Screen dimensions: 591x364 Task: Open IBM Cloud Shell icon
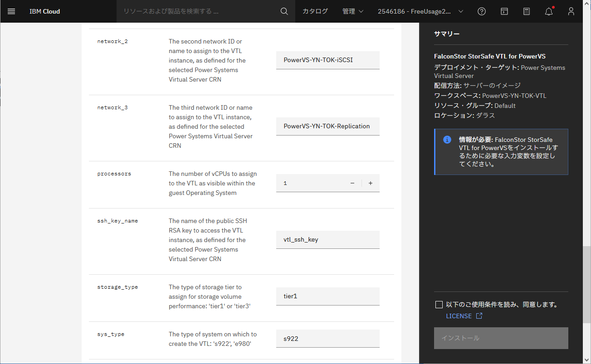[x=504, y=11]
